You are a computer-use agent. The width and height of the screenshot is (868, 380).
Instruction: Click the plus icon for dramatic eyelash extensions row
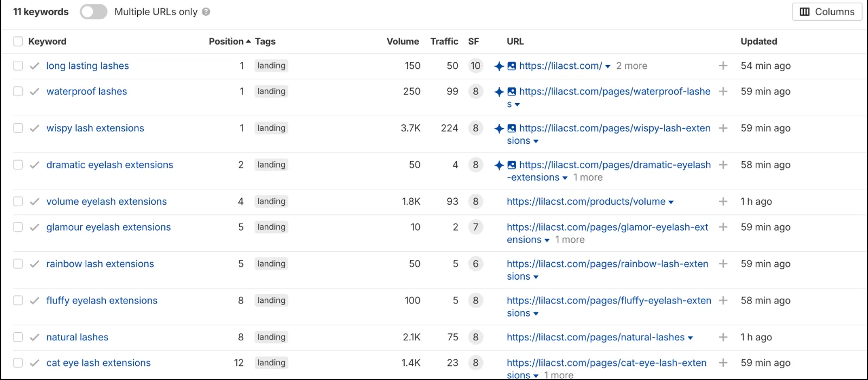[x=723, y=164]
